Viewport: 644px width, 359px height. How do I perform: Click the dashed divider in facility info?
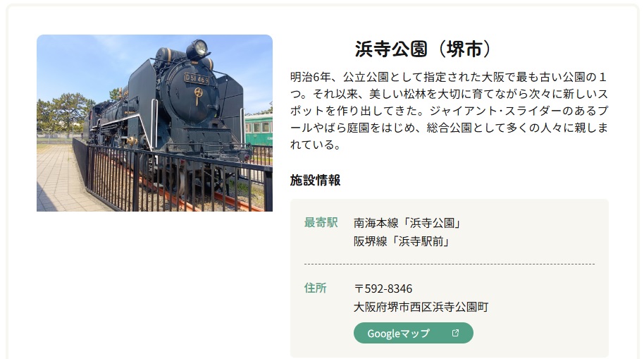coord(450,264)
